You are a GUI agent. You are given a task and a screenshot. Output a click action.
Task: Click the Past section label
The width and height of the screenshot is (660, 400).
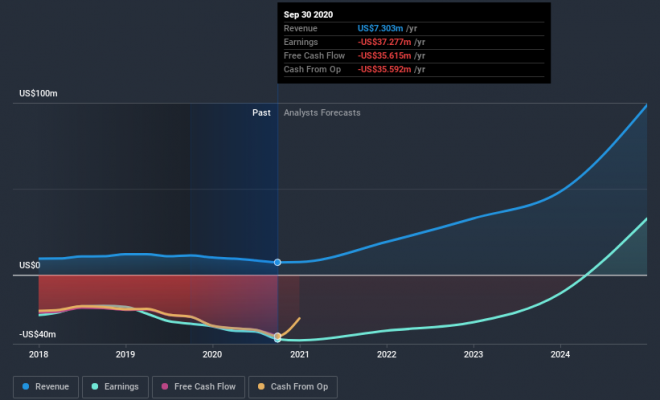click(261, 113)
